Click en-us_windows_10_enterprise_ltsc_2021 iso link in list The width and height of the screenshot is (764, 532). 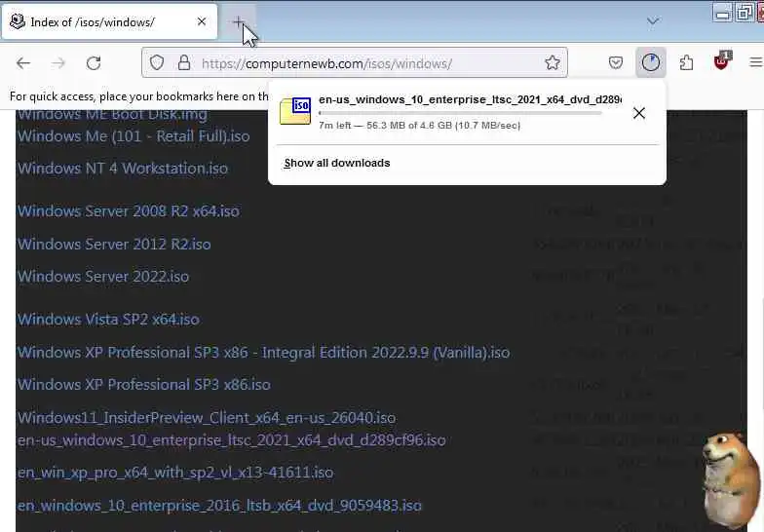(x=232, y=440)
